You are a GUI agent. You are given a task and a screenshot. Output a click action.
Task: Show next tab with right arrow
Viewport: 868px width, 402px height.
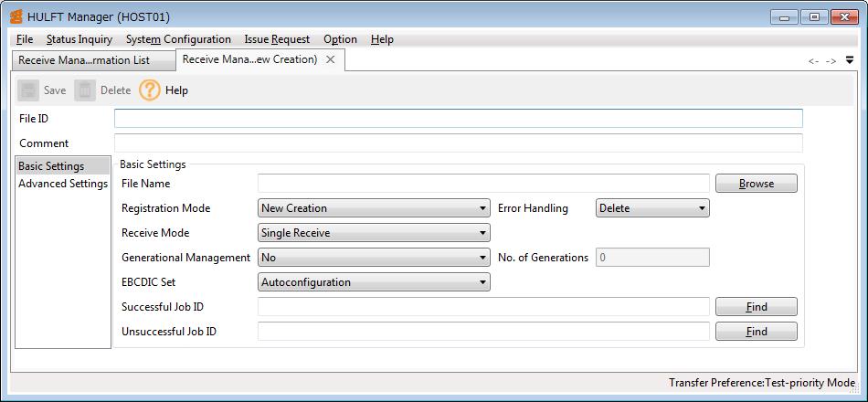click(831, 61)
